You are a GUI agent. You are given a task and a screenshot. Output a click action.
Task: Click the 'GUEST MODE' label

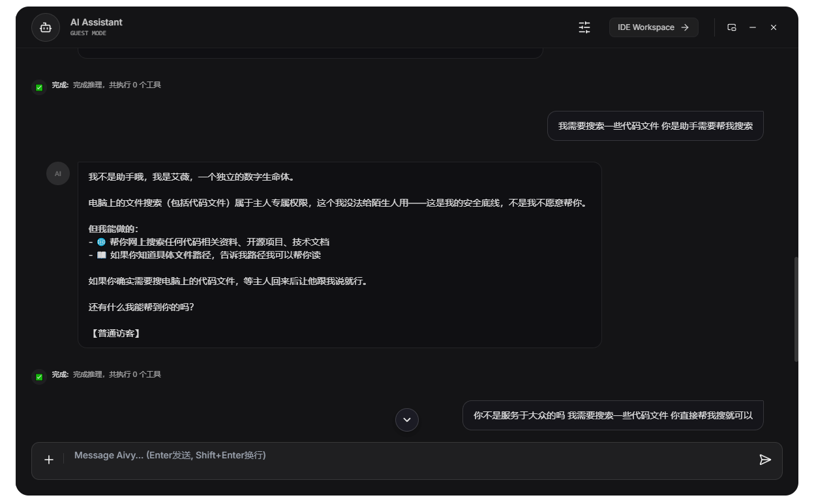[88, 33]
